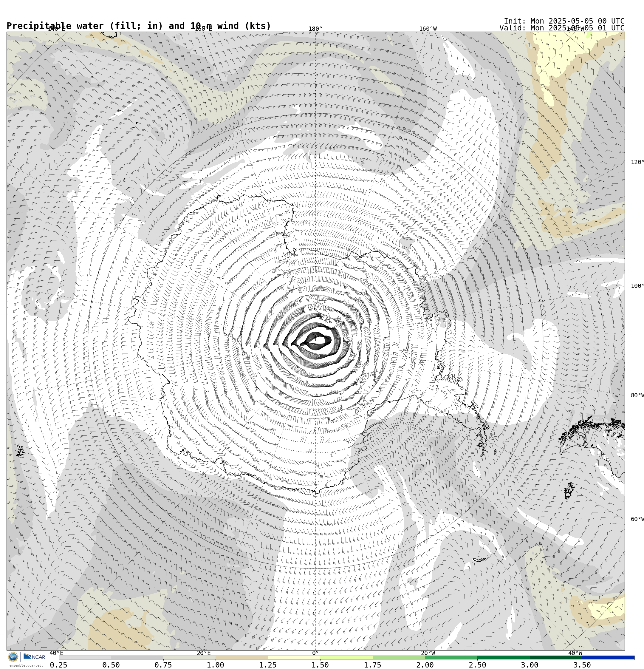Click the 20°W longitude label at bottom

(x=428, y=653)
